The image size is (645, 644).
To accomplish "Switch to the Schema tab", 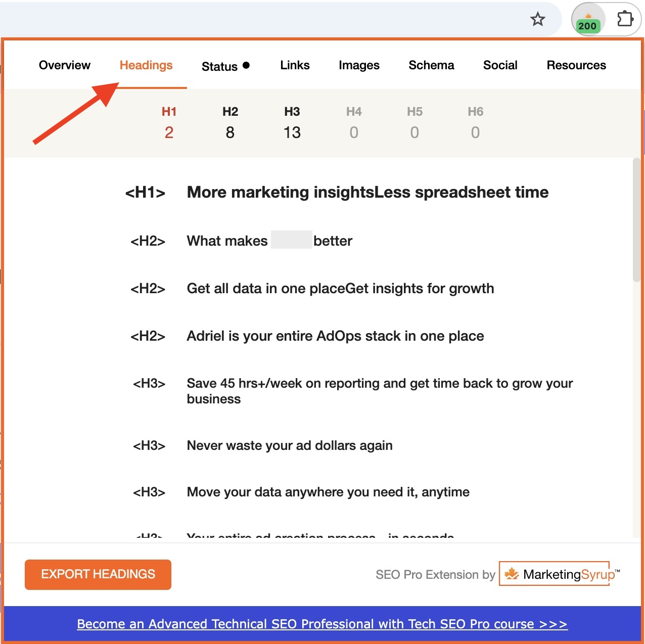I will [431, 65].
